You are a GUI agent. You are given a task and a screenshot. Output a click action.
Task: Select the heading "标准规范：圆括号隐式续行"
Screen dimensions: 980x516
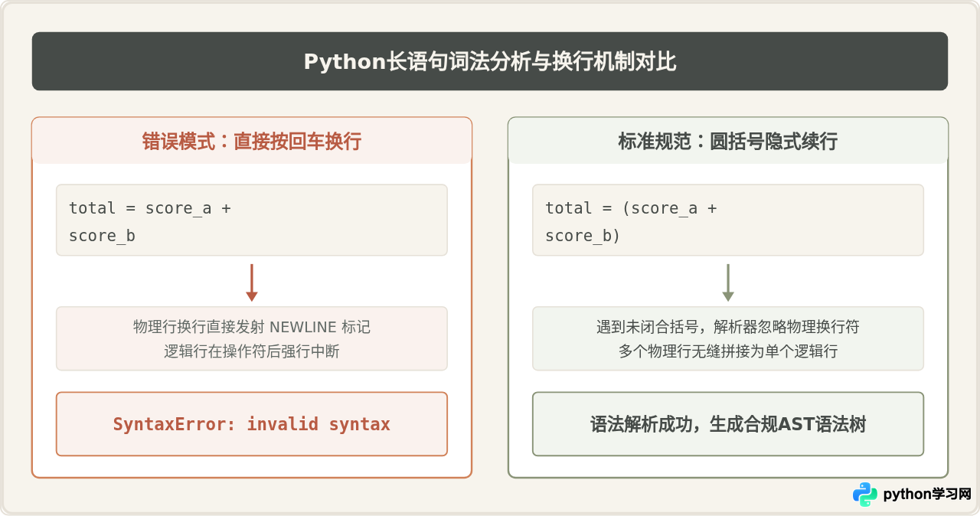(728, 142)
